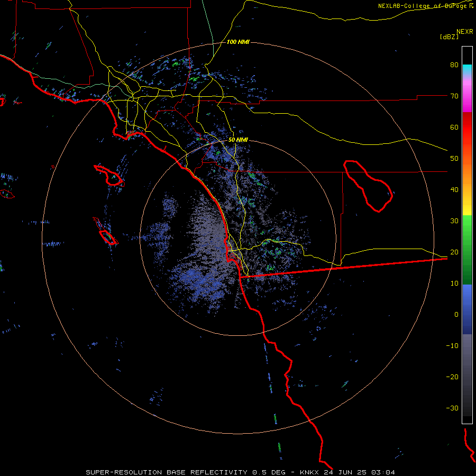Viewport: 476px width, 476px height.
Task: Click the SUPER-RESOLUTION BASE REFLECTIVITY 0.5 DEG title
Action: tap(186, 472)
